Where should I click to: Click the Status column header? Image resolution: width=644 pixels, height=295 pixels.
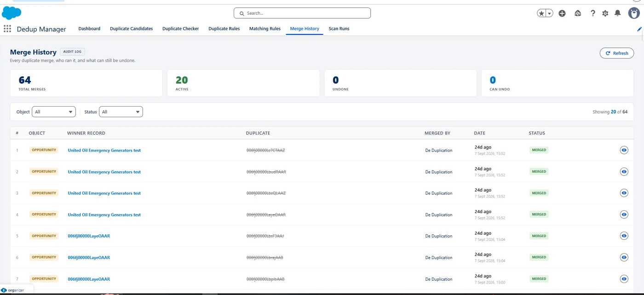tap(537, 133)
